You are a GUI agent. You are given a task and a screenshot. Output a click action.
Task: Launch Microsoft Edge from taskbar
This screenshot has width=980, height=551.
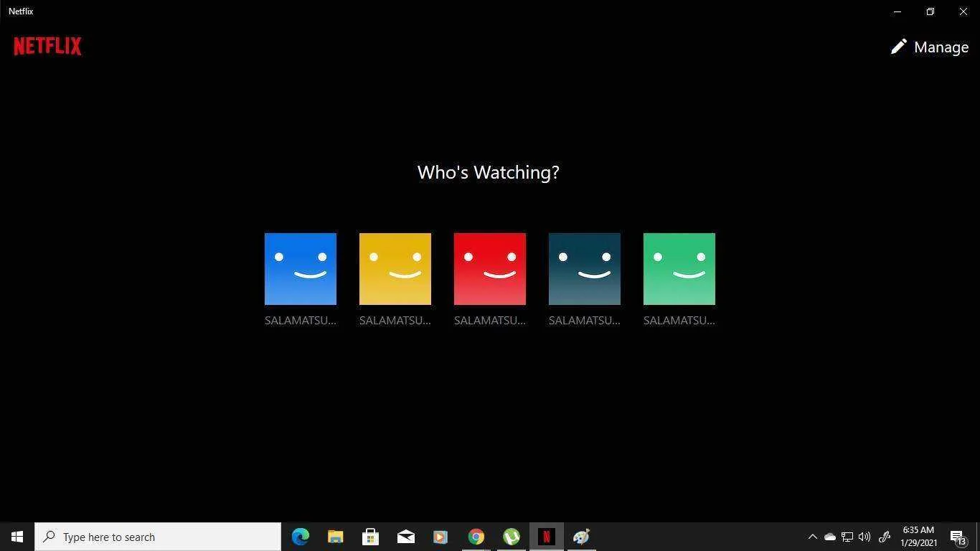[301, 537]
